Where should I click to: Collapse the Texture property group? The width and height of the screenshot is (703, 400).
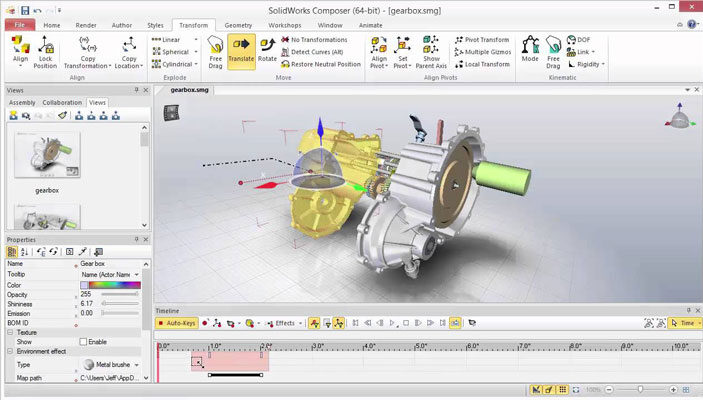pyautogui.click(x=10, y=332)
